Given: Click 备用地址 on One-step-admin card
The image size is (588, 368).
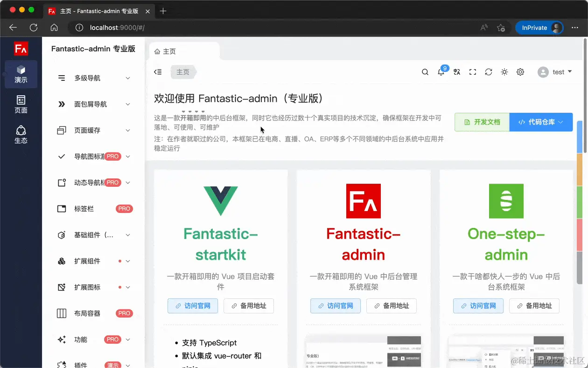Looking at the screenshot, I should (x=534, y=306).
